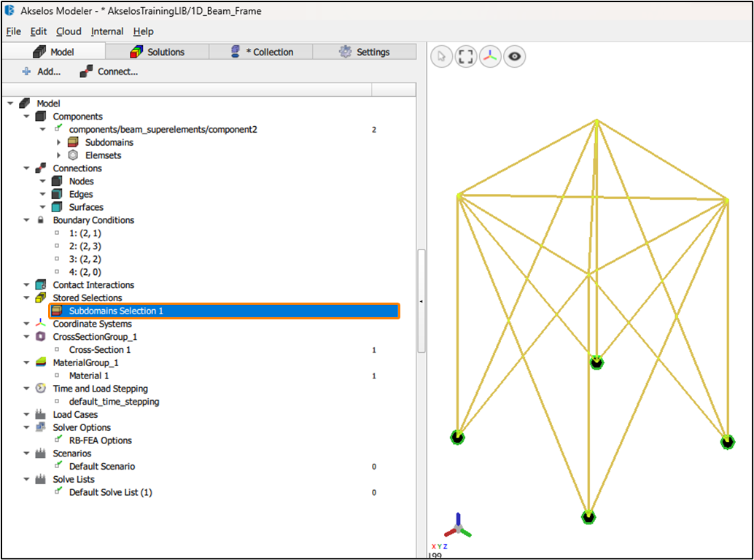Open the Cloud menu

[69, 31]
